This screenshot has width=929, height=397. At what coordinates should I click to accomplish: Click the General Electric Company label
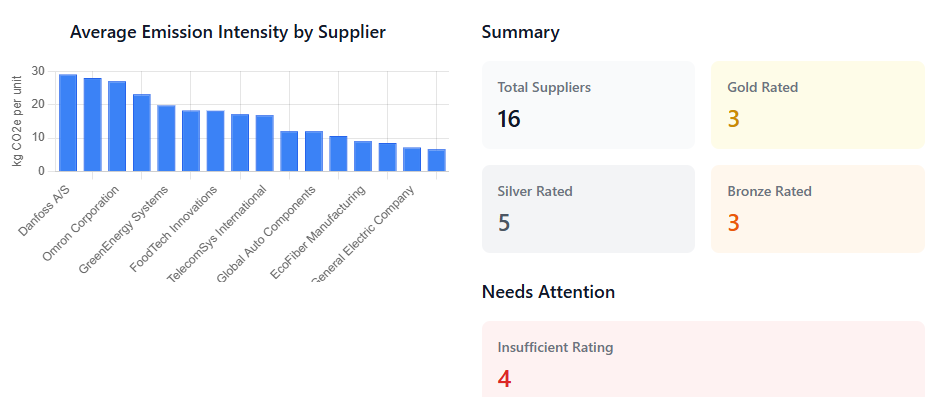point(363,233)
